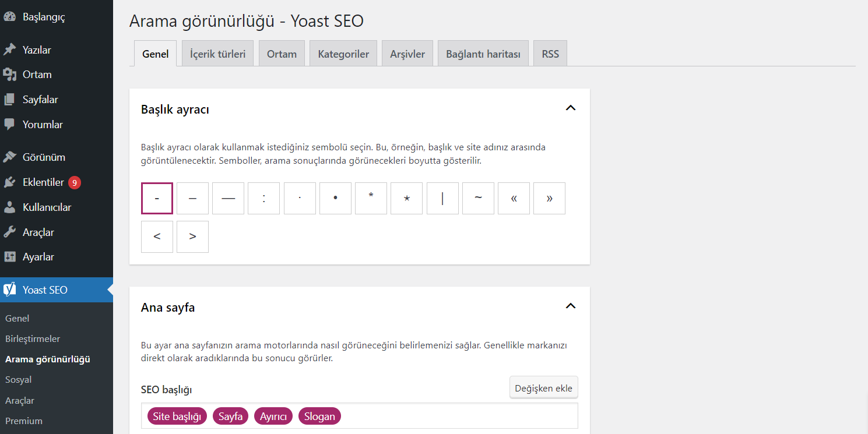Select the less-than < separator
This screenshot has height=434, width=868.
(157, 237)
